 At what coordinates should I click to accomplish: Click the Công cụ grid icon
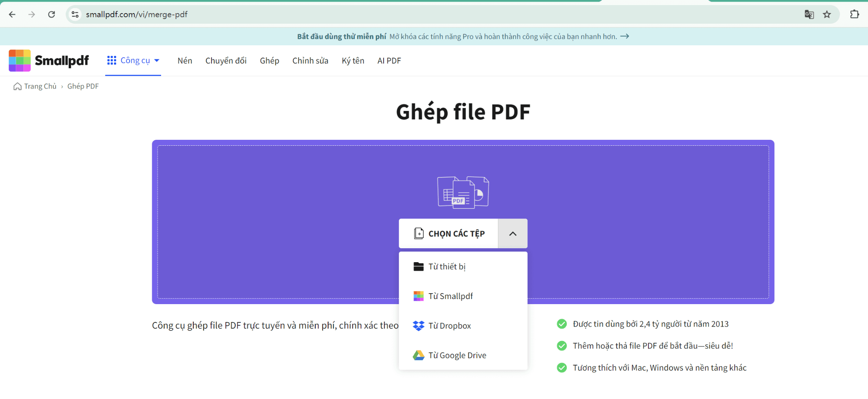[112, 61]
